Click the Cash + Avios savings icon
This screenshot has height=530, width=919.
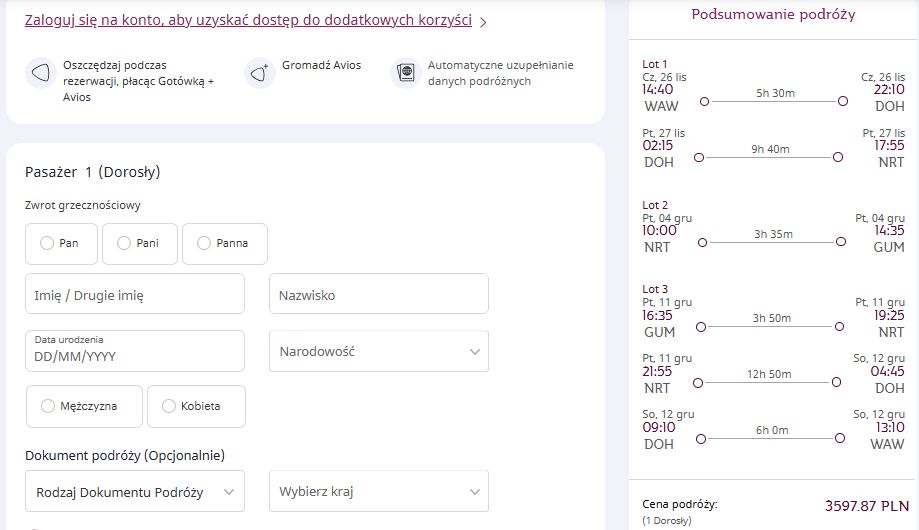pos(40,73)
